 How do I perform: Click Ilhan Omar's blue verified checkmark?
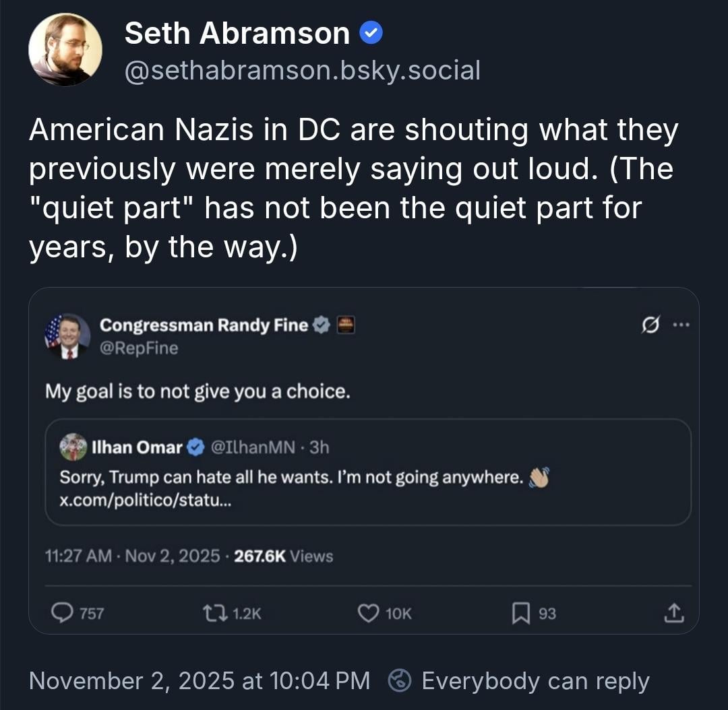pos(196,447)
